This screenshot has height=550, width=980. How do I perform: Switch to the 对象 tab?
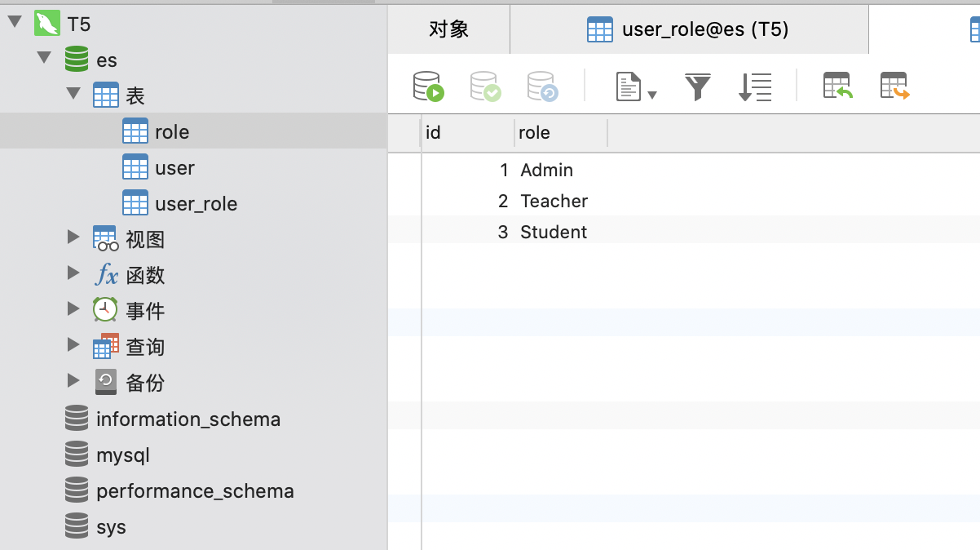pos(448,28)
